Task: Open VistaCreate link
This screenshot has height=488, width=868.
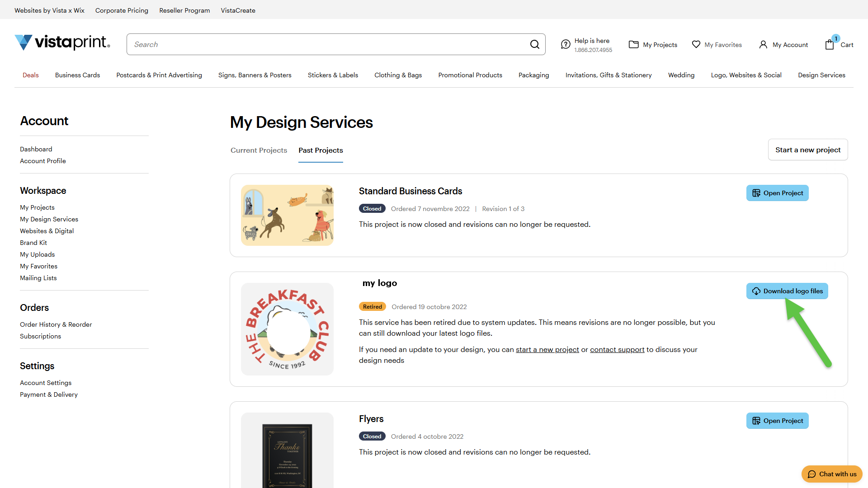Action: click(238, 10)
